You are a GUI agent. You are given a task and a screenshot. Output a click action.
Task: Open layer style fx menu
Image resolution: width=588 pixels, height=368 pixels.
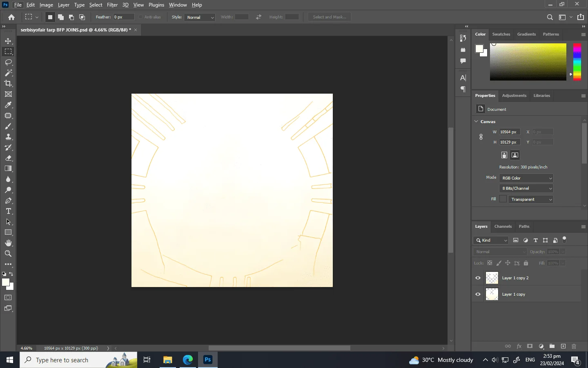519,346
